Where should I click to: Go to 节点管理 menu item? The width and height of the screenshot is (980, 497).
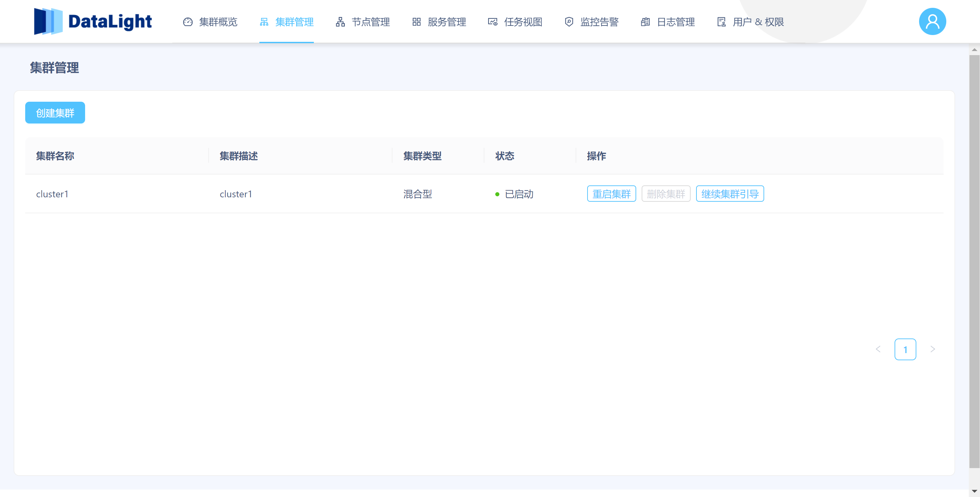pyautogui.click(x=363, y=22)
